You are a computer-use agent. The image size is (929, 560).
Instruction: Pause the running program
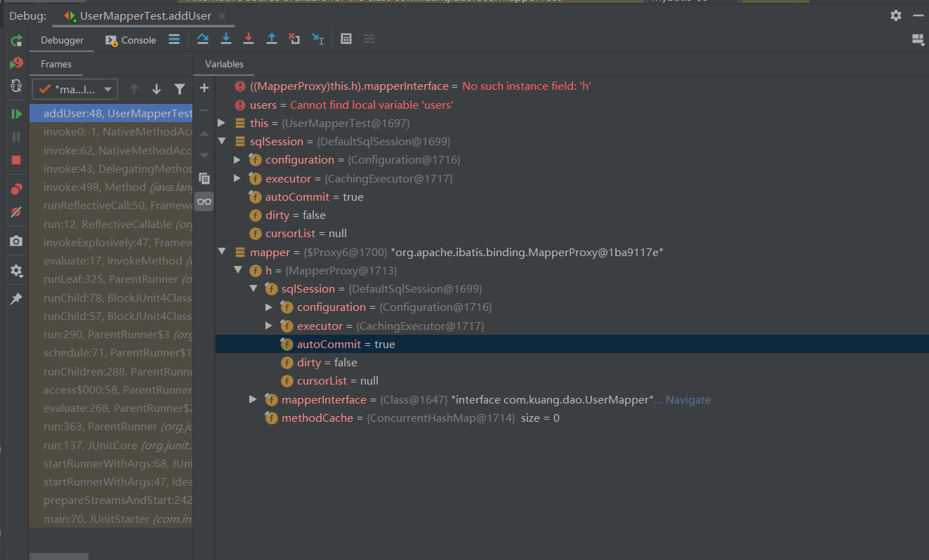[x=15, y=137]
